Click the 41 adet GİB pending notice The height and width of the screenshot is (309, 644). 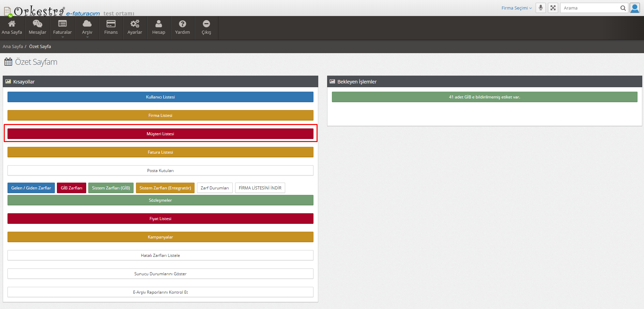click(x=484, y=97)
